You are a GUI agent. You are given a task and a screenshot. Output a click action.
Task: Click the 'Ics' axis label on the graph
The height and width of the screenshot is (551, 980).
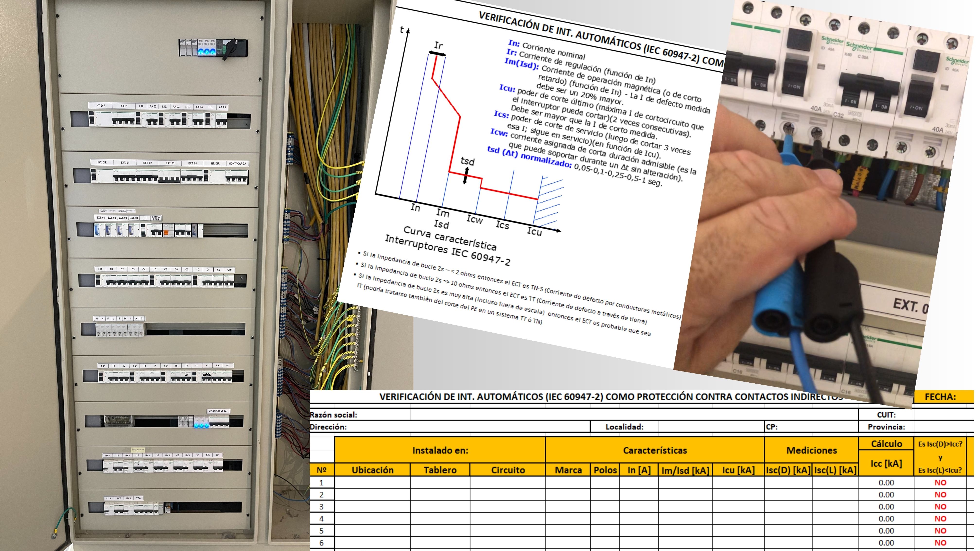pos(502,225)
